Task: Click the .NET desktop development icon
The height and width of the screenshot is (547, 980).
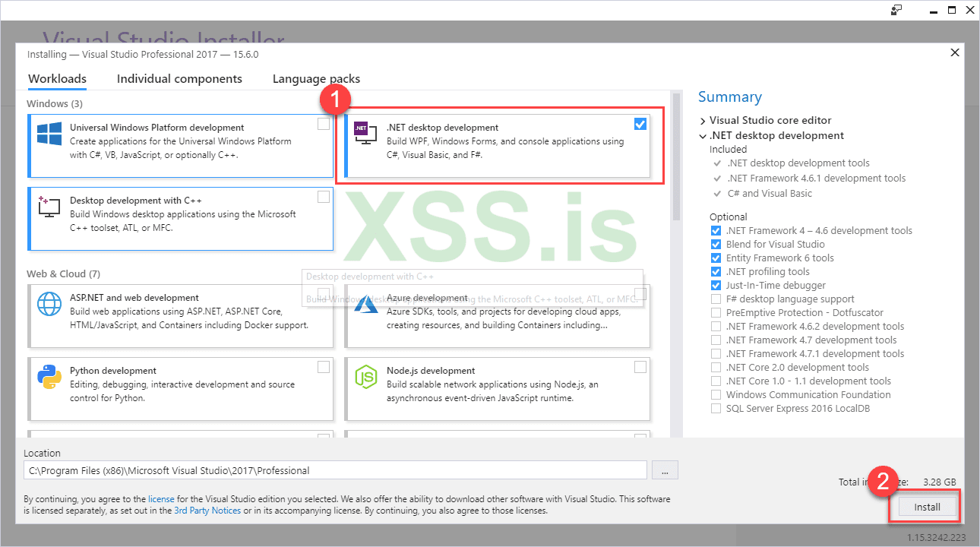Action: [x=366, y=134]
